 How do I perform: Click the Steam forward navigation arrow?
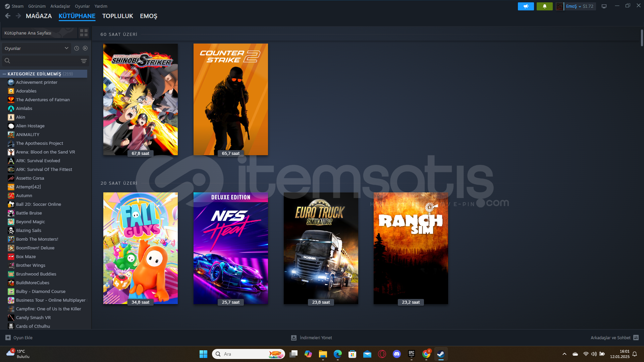(18, 16)
